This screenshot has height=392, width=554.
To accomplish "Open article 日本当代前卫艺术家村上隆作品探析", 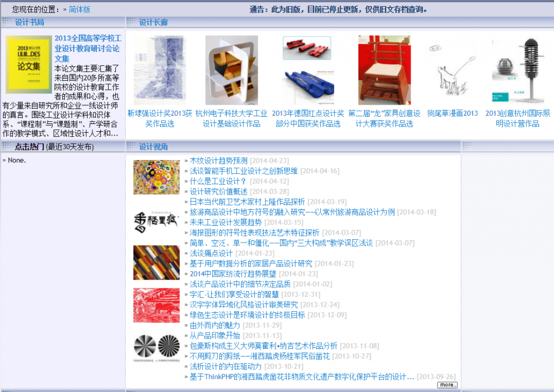I will tap(247, 202).
